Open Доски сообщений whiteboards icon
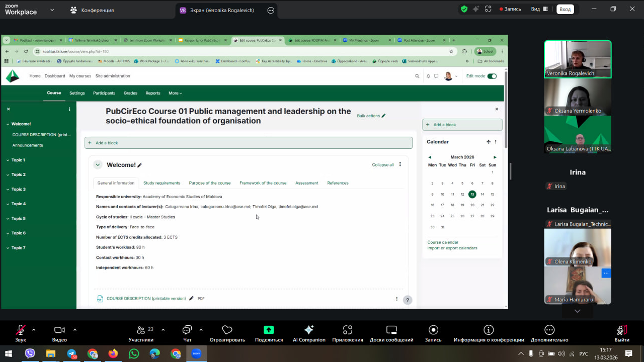 coord(391,330)
